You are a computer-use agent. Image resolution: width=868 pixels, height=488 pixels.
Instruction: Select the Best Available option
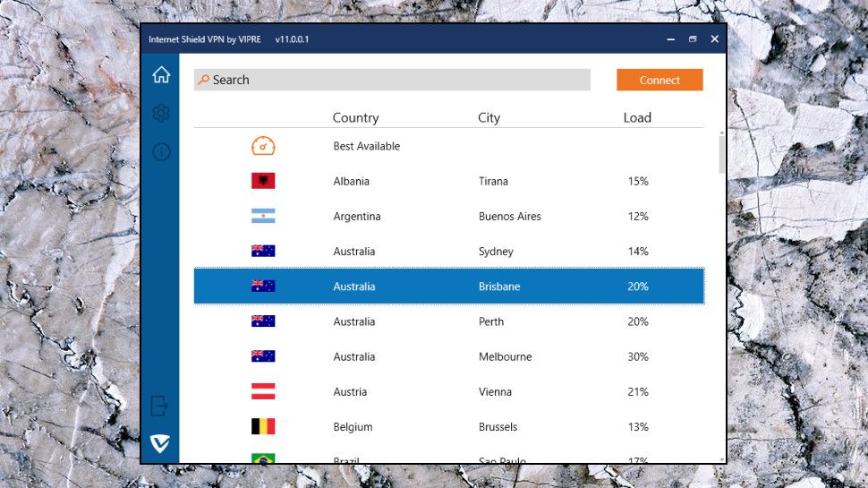(x=367, y=146)
